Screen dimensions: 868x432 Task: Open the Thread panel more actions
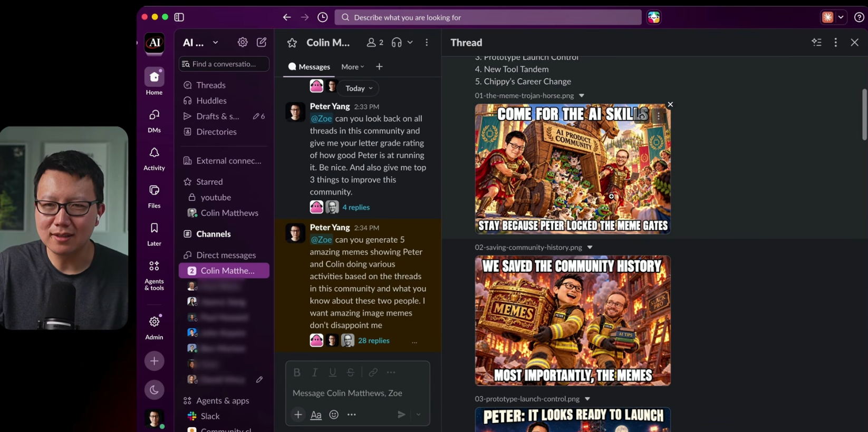pyautogui.click(x=836, y=43)
